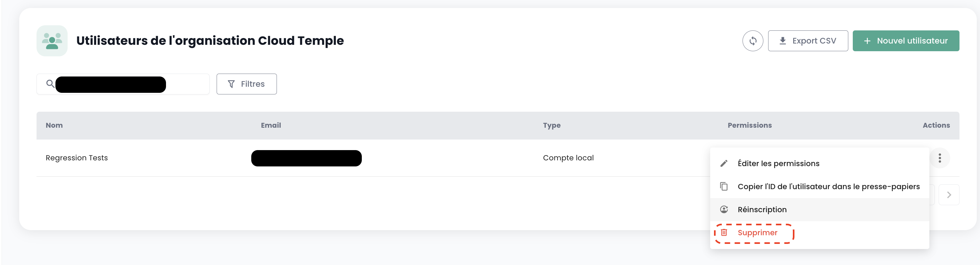This screenshot has height=265, width=980.
Task: Click the refresh users list icon
Action: click(752, 41)
